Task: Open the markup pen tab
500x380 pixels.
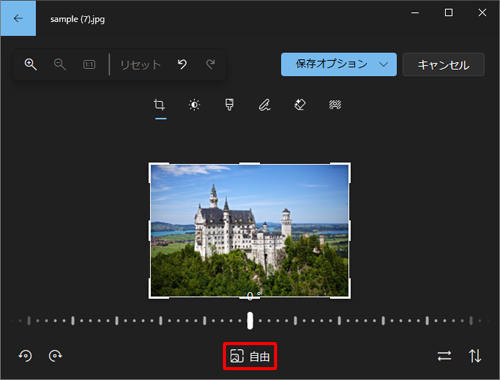Action: 265,105
